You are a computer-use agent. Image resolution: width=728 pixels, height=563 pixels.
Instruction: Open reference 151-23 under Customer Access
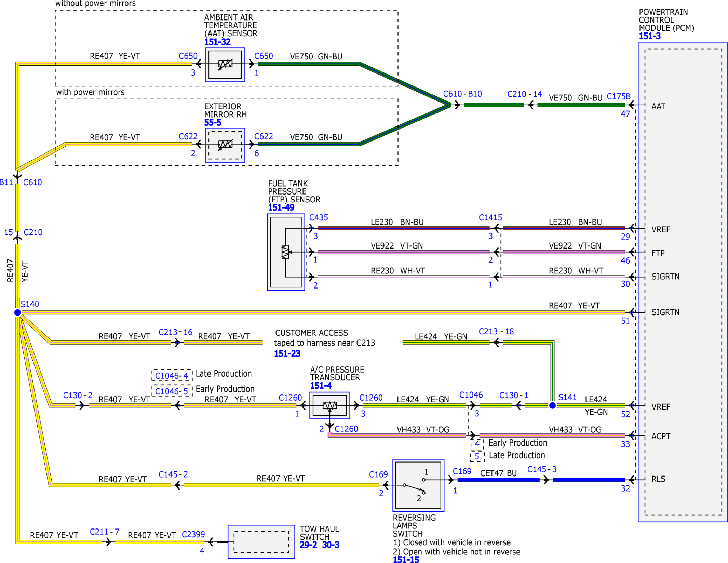pyautogui.click(x=287, y=353)
